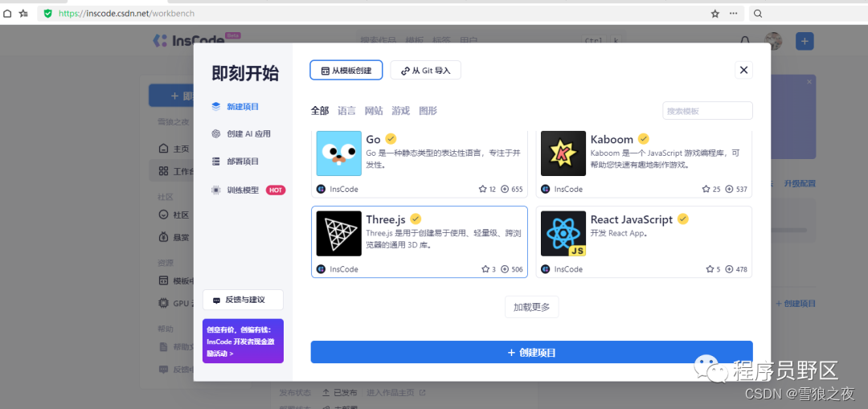Switch to the 游戏 category tab
Image resolution: width=868 pixels, height=409 pixels.
(401, 111)
